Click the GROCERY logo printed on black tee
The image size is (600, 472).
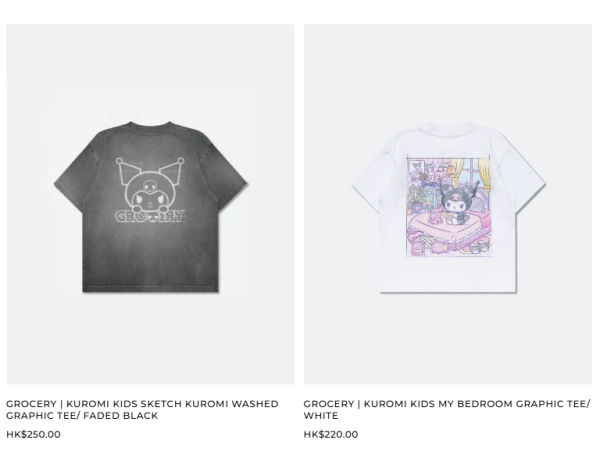(150, 216)
